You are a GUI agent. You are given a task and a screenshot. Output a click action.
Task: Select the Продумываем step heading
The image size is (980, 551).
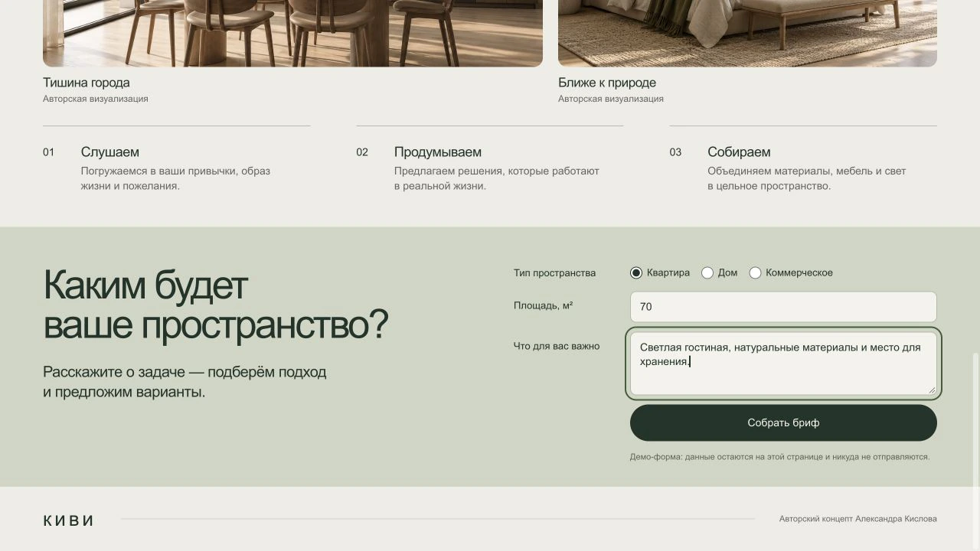point(438,152)
